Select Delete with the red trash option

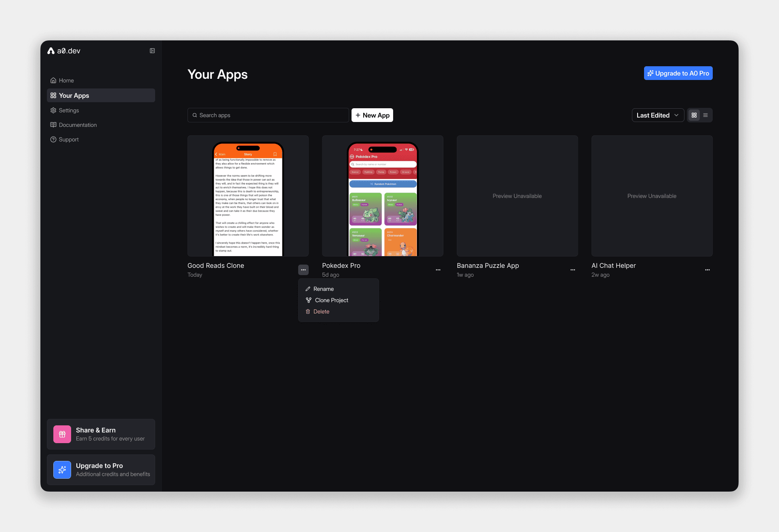322,311
